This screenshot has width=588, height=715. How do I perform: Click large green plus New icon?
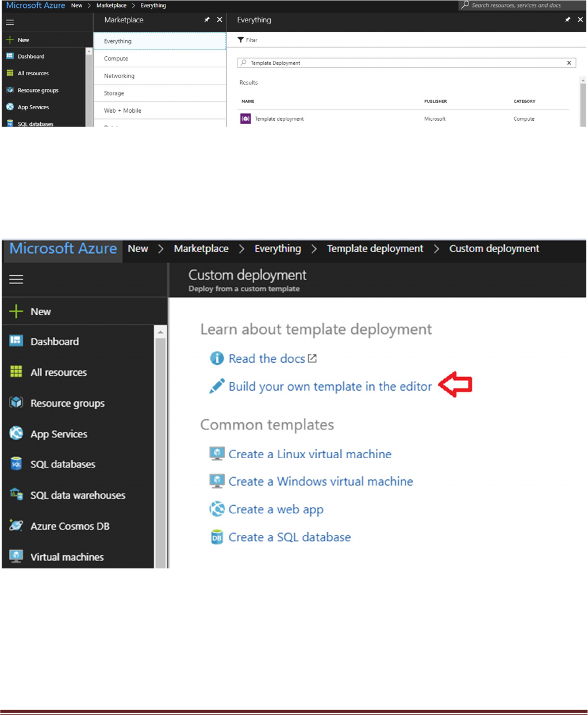[16, 312]
